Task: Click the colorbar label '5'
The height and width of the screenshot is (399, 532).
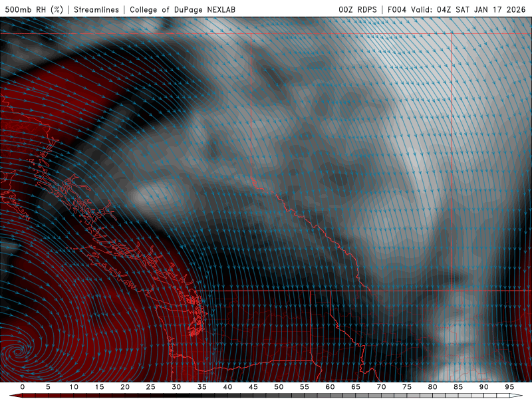Action: pos(48,387)
